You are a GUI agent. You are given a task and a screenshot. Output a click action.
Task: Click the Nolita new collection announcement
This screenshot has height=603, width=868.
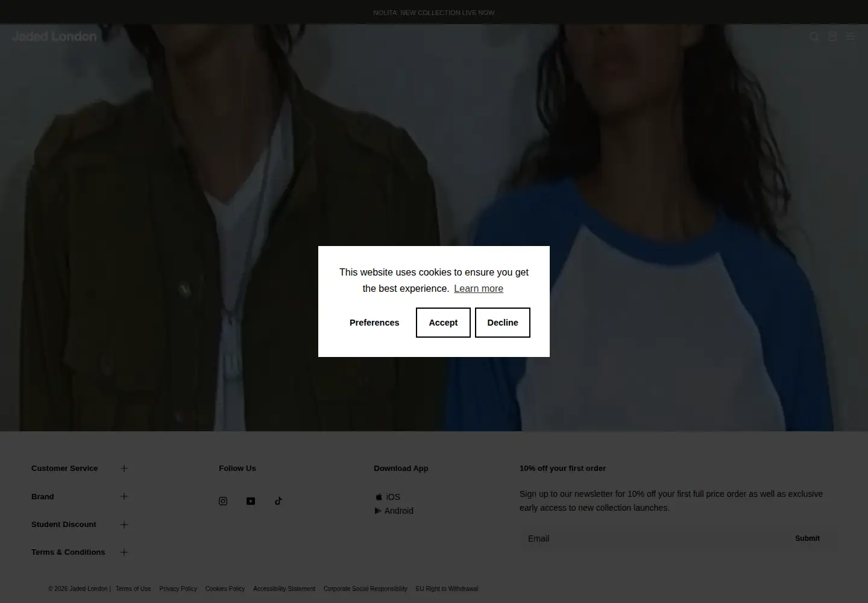(434, 13)
